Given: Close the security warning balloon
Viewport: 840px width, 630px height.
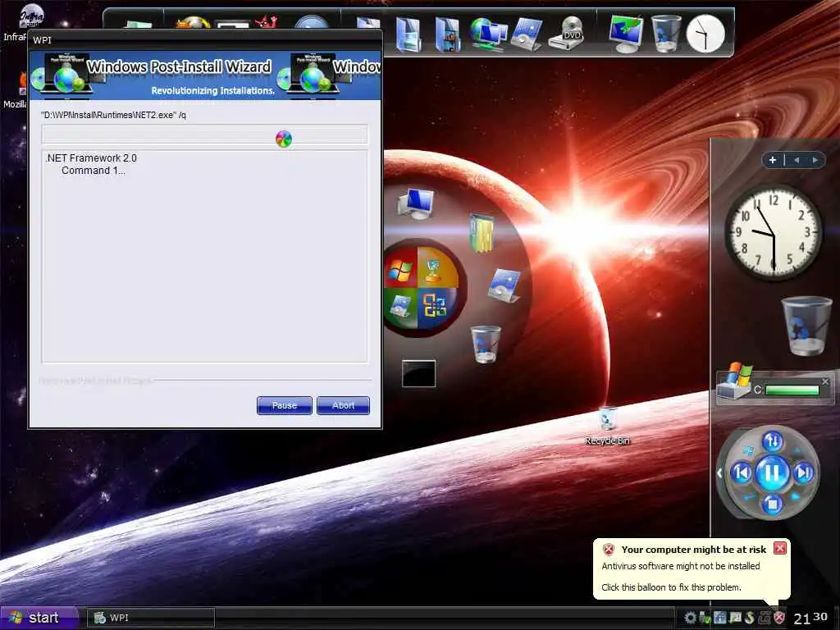Looking at the screenshot, I should pyautogui.click(x=780, y=548).
